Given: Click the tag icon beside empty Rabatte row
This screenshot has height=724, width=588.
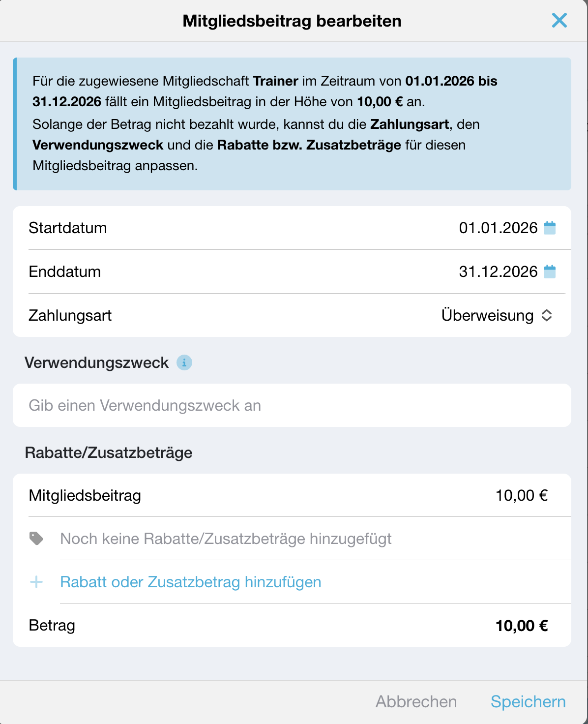Looking at the screenshot, I should pos(36,539).
